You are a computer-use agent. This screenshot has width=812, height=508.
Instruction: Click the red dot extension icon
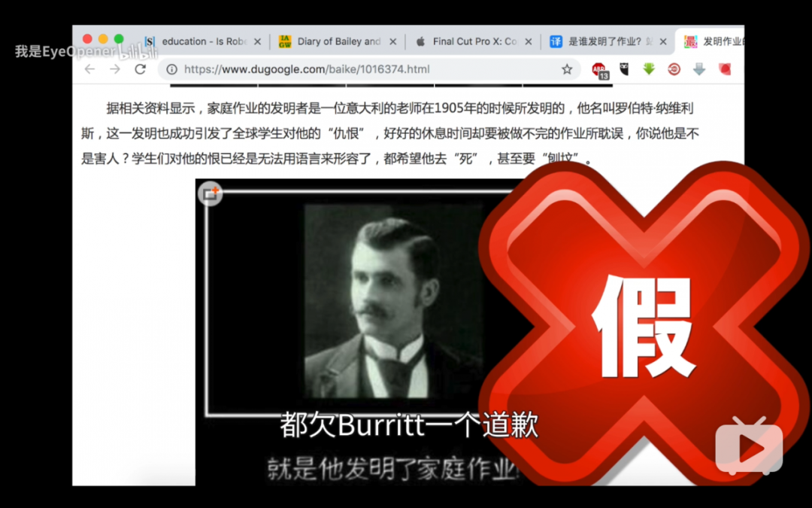tap(723, 69)
